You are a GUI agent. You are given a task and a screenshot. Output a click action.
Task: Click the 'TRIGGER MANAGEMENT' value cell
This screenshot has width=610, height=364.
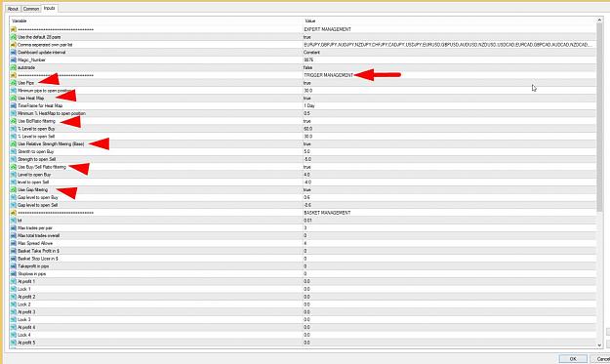pos(328,75)
